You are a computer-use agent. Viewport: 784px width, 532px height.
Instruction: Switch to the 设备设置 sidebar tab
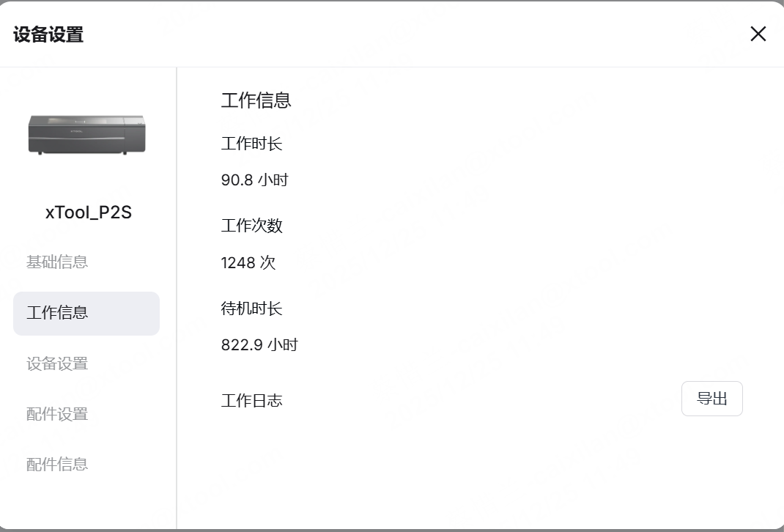[57, 363]
